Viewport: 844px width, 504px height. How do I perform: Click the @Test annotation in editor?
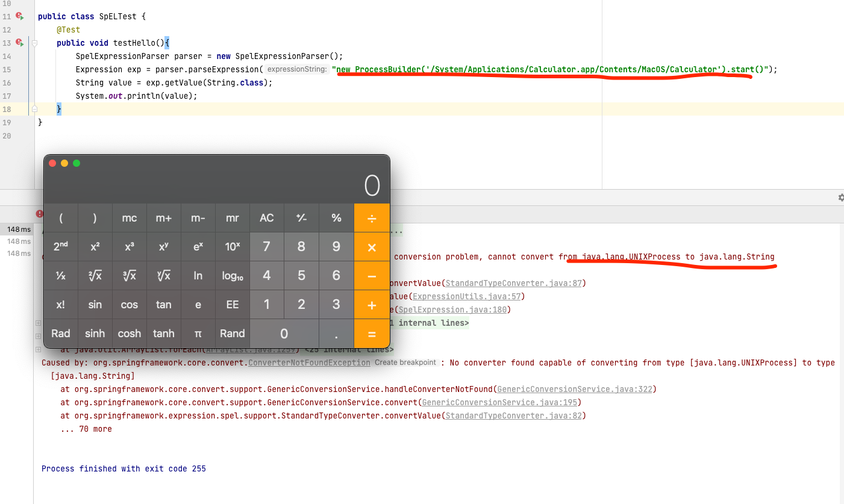(x=68, y=30)
